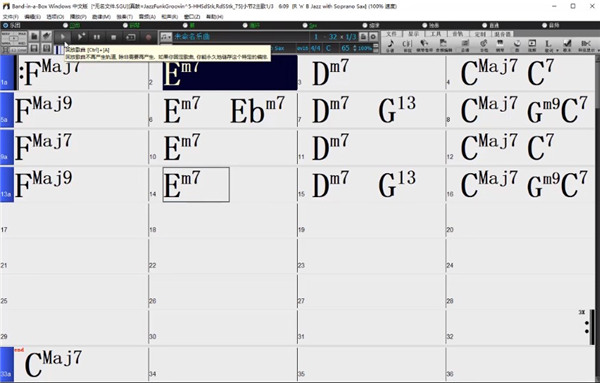Click the checkmark 歌本 icon
The width and height of the screenshot is (600, 383).
(567, 45)
